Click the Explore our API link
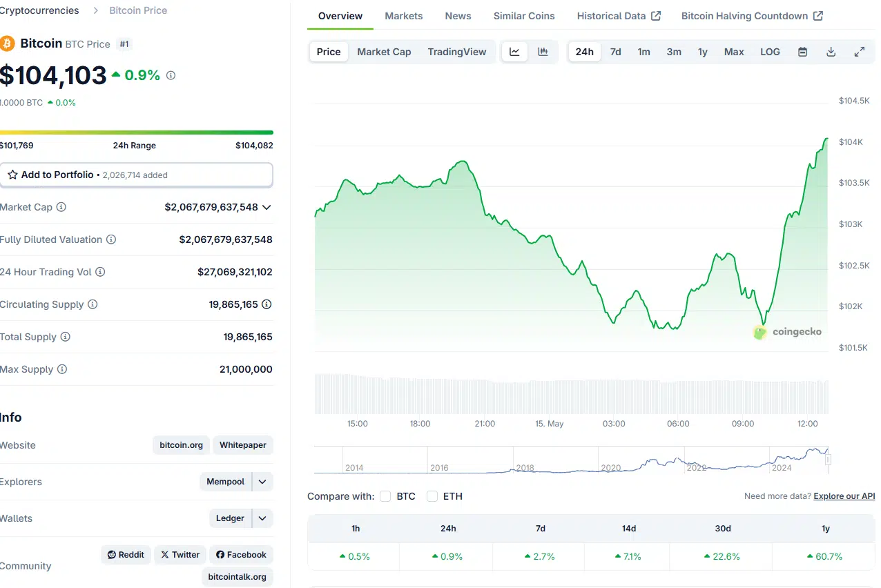This screenshot has width=881, height=588. 844,496
